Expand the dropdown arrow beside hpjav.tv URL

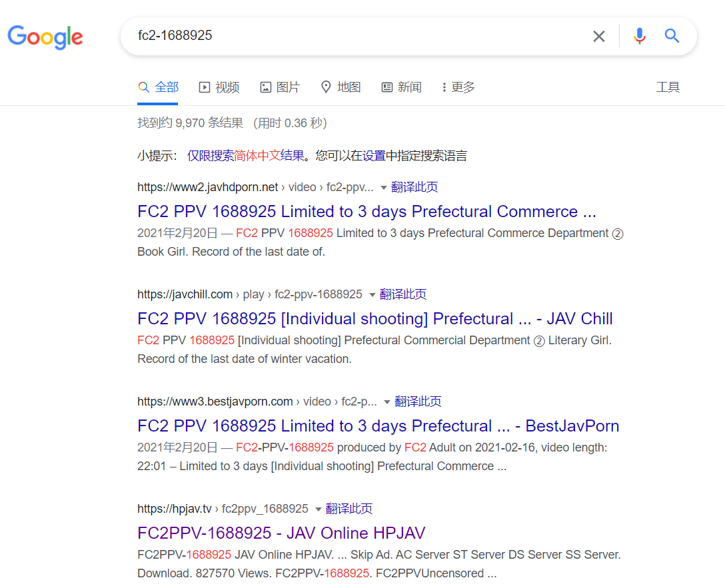coord(318,509)
